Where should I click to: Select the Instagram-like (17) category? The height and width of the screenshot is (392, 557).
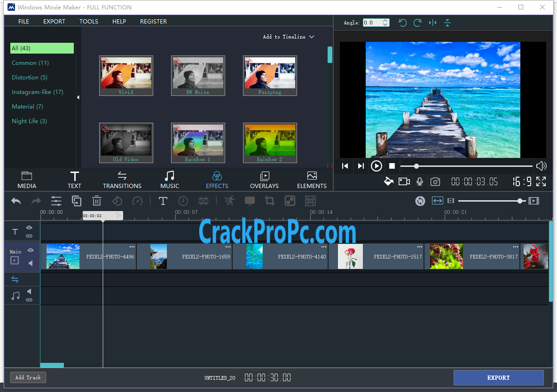[x=37, y=92]
